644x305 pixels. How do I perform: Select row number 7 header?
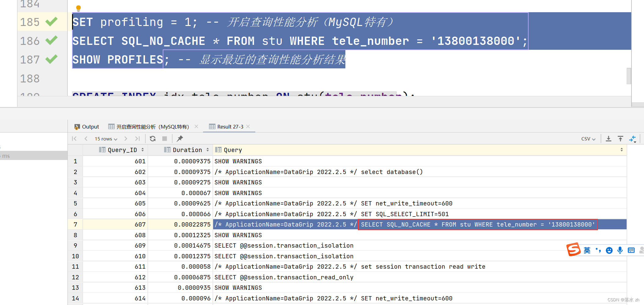pos(75,224)
